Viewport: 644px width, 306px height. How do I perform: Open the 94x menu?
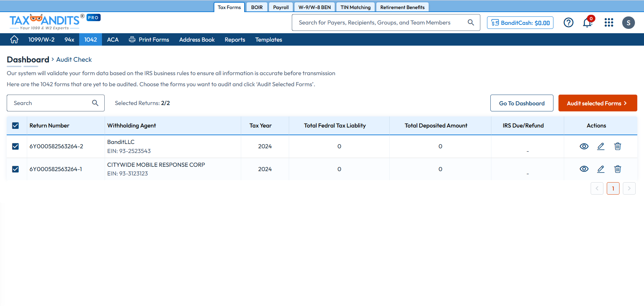(69, 40)
